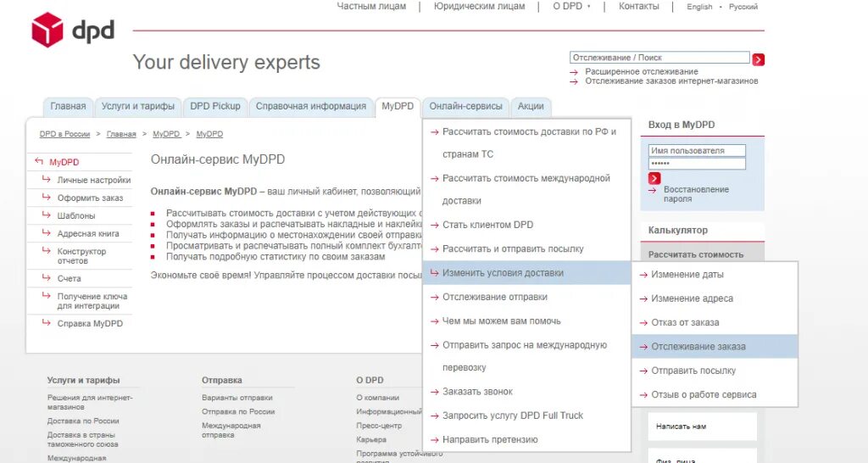The height and width of the screenshot is (463, 868).
Task: Open Счета in sidebar
Action: (70, 279)
